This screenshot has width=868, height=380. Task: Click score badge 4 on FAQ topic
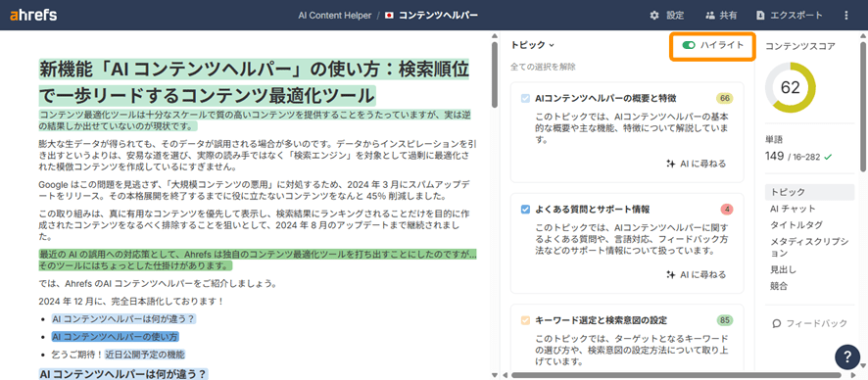click(727, 210)
